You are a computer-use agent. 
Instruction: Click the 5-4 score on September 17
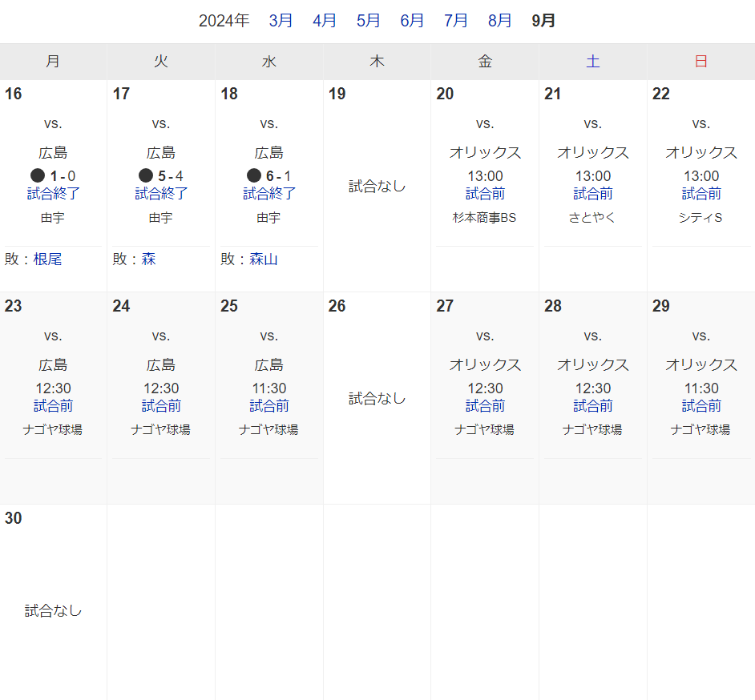171,176
